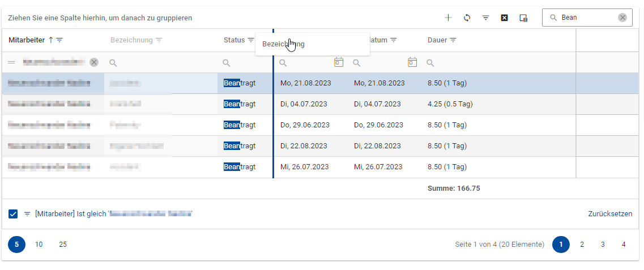Click the Zurücksetzen reset link
Image resolution: width=644 pixels, height=270 pixels.
pos(610,214)
